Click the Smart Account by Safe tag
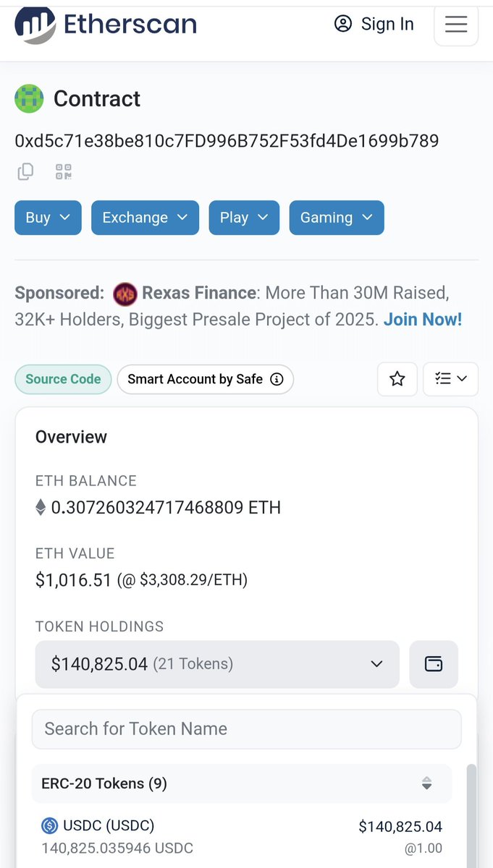 click(x=205, y=379)
